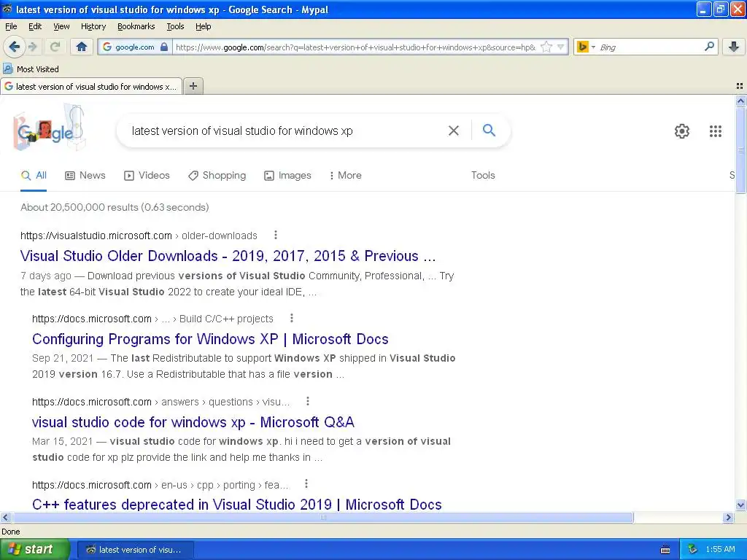The image size is (747, 560).
Task: Open Configuring Programs for Windows XP link
Action: [x=210, y=339]
